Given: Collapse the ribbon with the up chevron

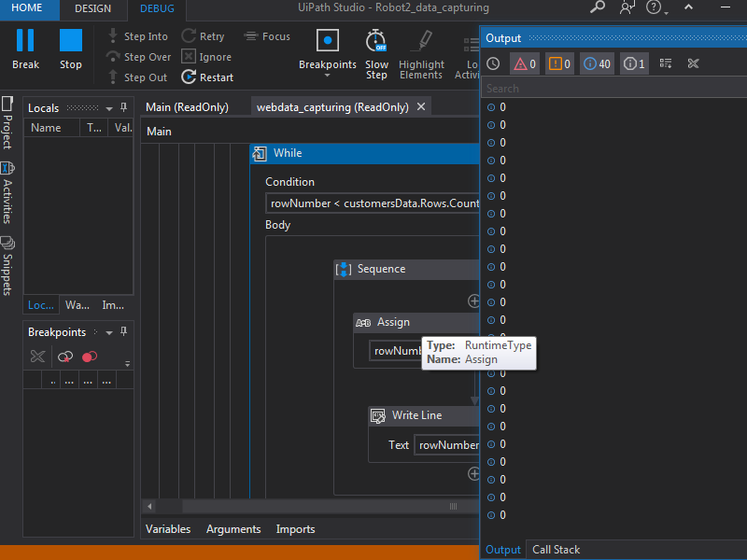Looking at the screenshot, I should [688, 7].
